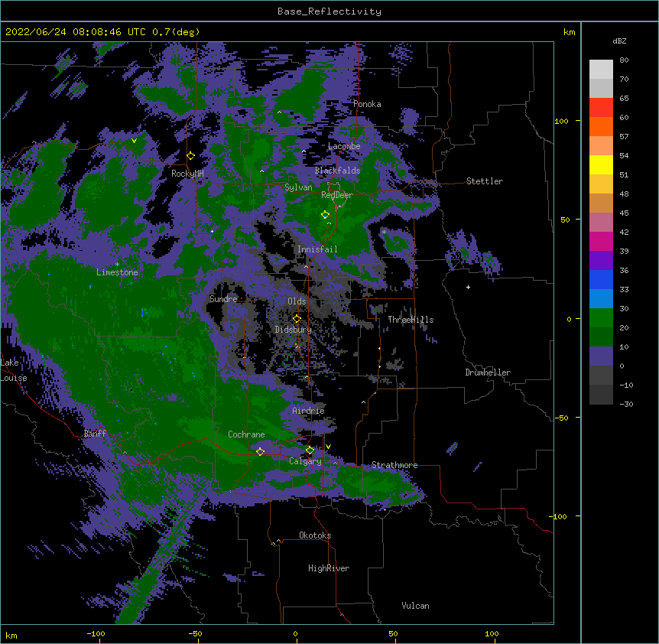659x644 pixels.
Task: Click the light gray 80-70 dBZ swatch
Action: coord(601,70)
